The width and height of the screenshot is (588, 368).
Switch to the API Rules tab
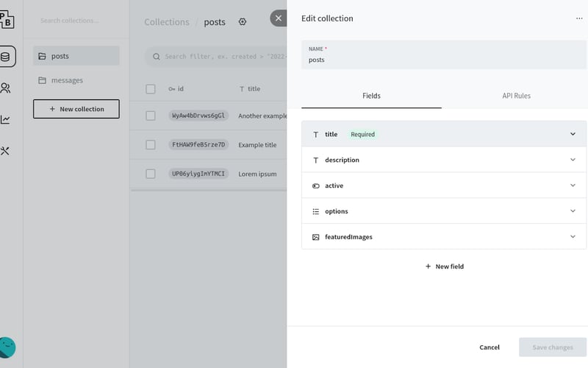click(x=516, y=96)
